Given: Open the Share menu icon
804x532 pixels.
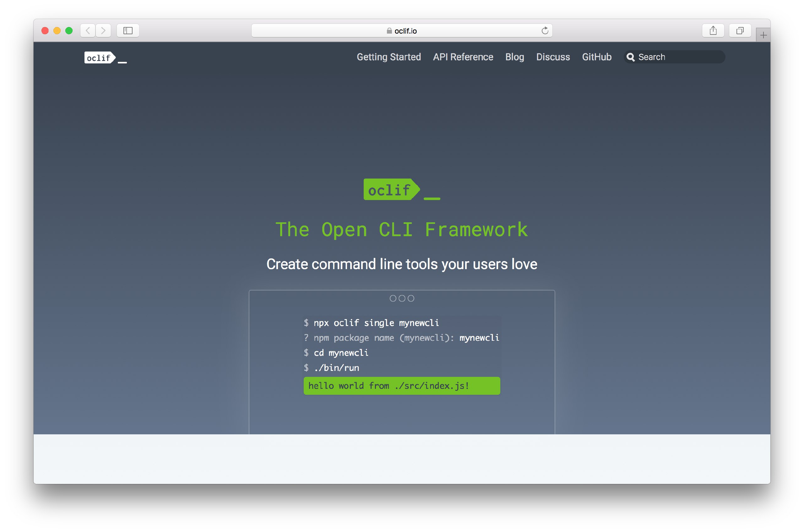Looking at the screenshot, I should [x=713, y=30].
